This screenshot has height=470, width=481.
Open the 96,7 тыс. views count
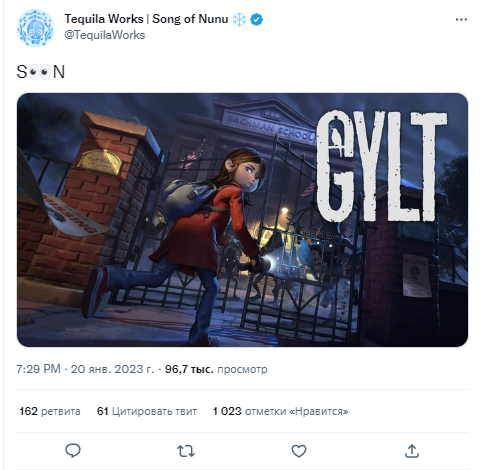tap(216, 369)
